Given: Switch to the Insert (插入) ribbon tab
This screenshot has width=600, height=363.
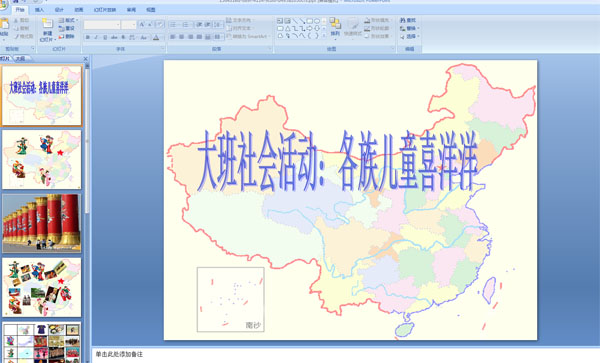Looking at the screenshot, I should pos(39,10).
